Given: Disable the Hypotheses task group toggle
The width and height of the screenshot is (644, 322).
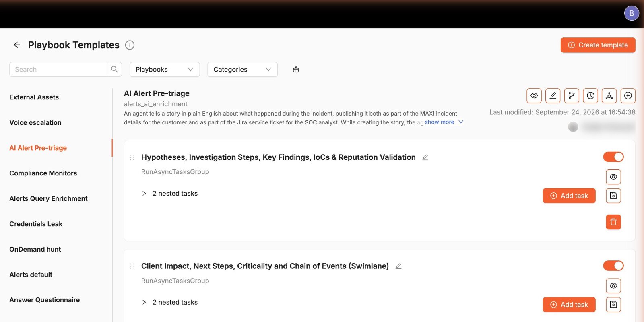Looking at the screenshot, I should pos(613,157).
